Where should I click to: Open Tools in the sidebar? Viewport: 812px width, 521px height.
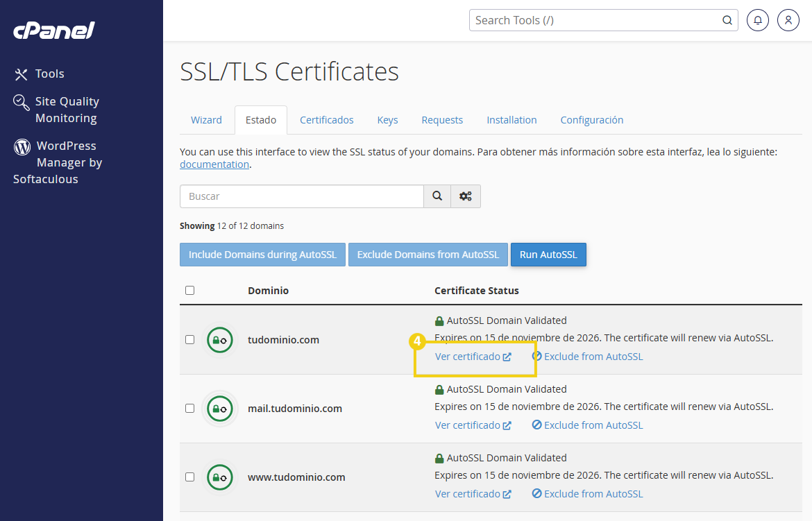(40, 74)
